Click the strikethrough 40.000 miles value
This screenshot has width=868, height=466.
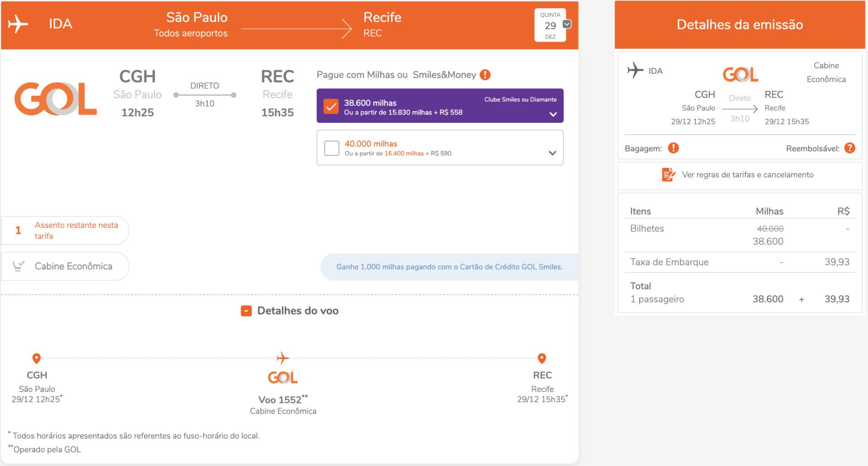click(770, 229)
